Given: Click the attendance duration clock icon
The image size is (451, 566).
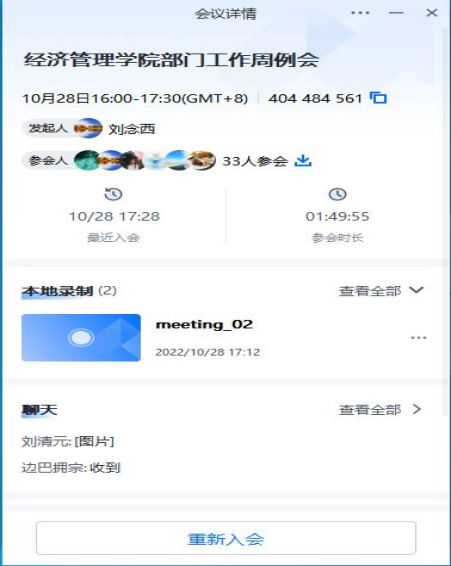Looking at the screenshot, I should click(337, 194).
